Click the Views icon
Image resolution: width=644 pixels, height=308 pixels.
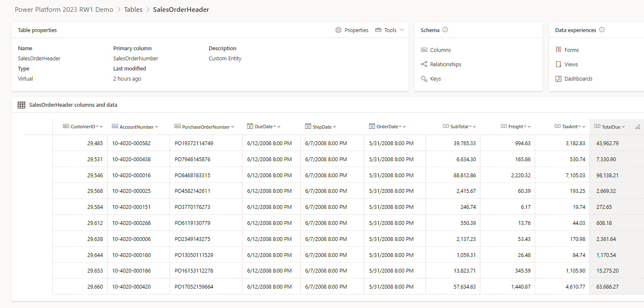558,64
